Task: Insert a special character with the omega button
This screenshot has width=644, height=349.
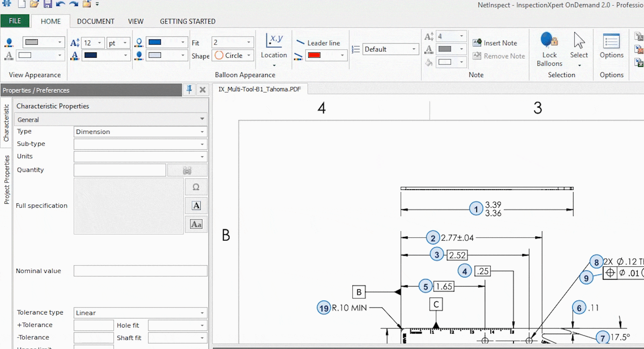Action: click(x=196, y=187)
